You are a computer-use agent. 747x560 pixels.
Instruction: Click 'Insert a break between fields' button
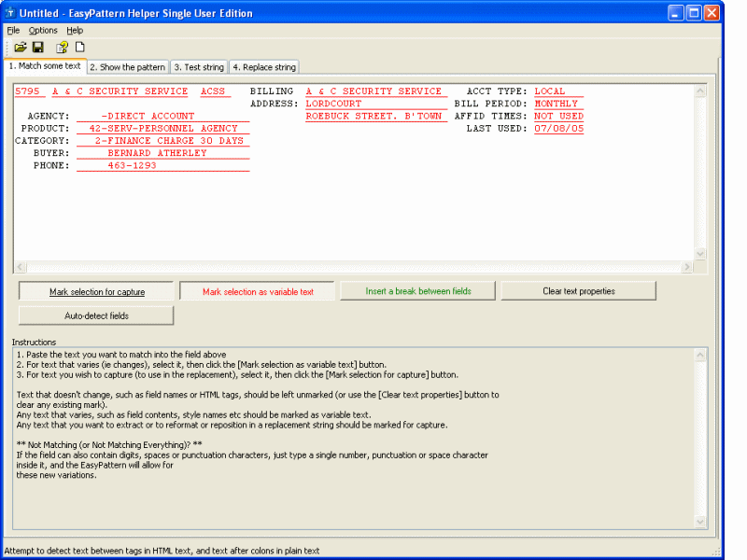click(x=417, y=290)
